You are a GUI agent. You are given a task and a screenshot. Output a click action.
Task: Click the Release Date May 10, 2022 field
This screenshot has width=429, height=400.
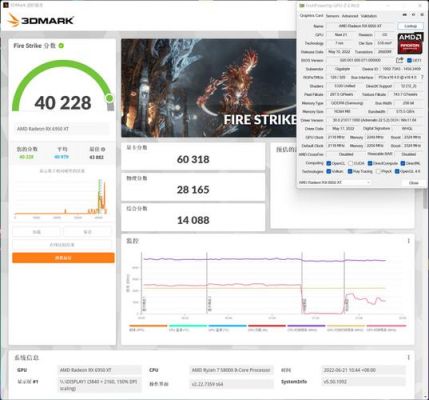pyautogui.click(x=339, y=52)
